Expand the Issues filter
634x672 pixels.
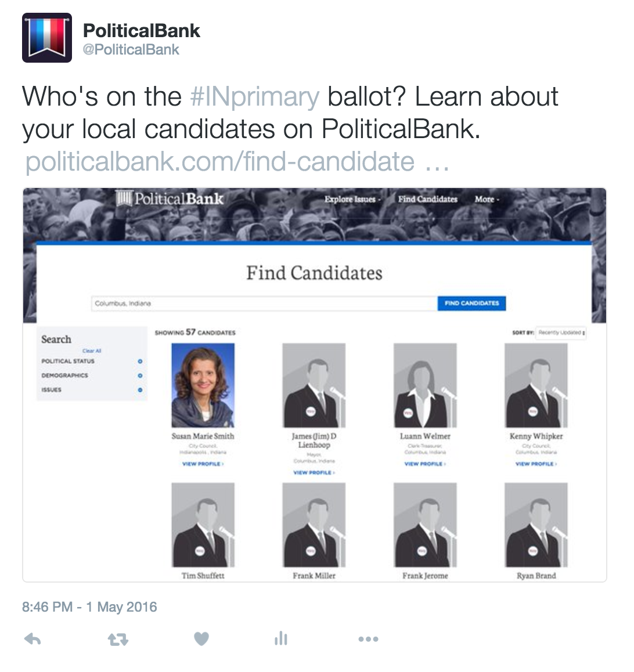point(140,390)
